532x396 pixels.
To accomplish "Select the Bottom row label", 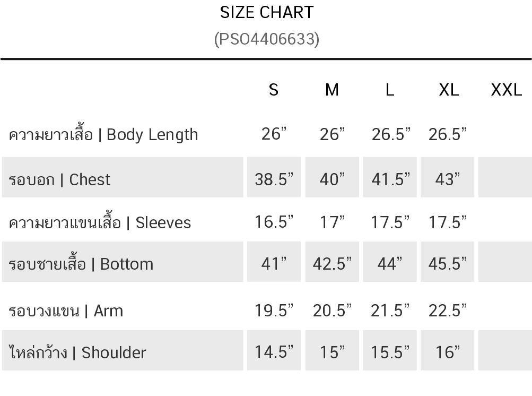I will pyautogui.click(x=81, y=264).
